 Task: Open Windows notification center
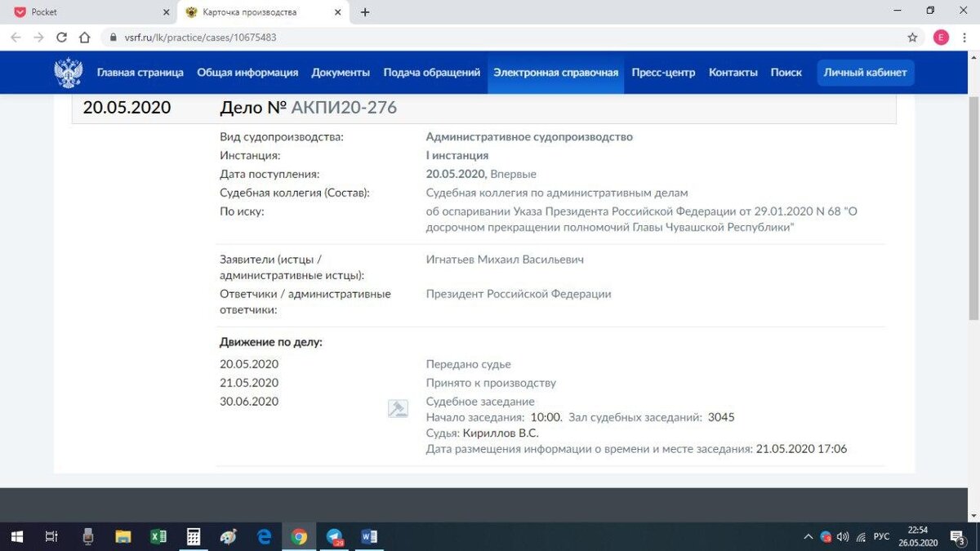tap(959, 536)
